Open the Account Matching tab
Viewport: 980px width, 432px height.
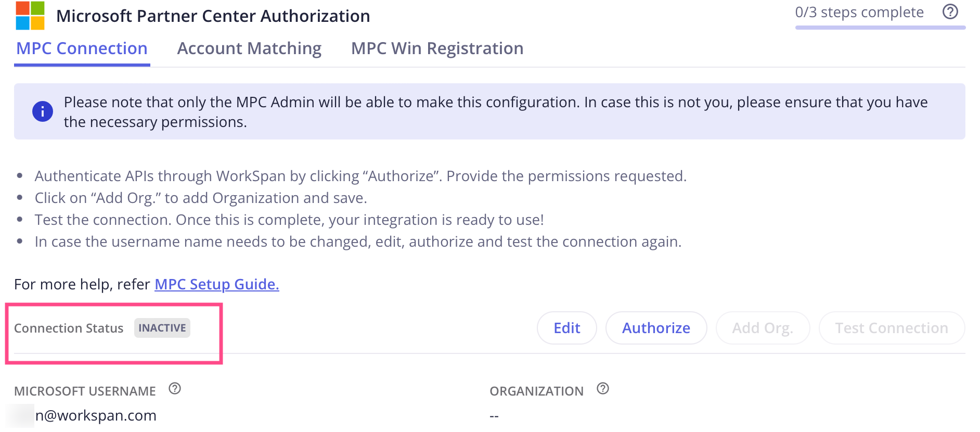pyautogui.click(x=249, y=48)
